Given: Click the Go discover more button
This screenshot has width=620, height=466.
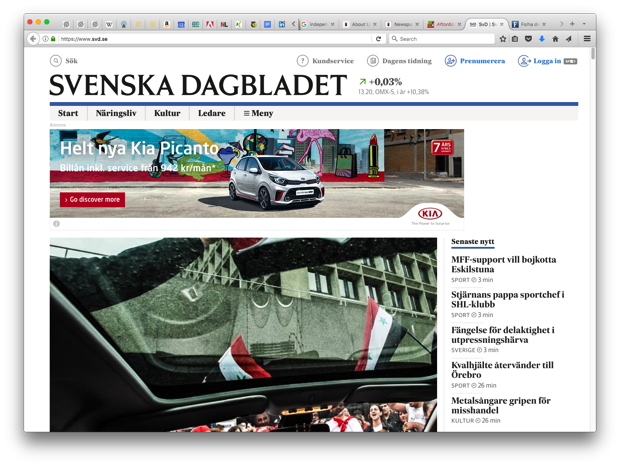Looking at the screenshot, I should point(93,200).
